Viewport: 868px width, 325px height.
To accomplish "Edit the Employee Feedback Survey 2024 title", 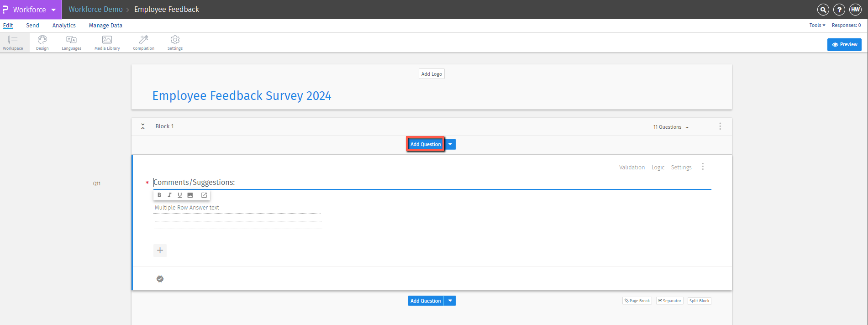I will coord(242,96).
